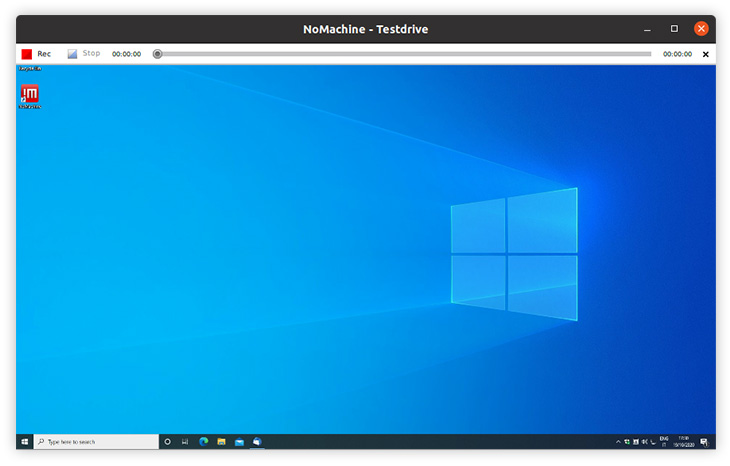Click the Stop recording button

[84, 54]
